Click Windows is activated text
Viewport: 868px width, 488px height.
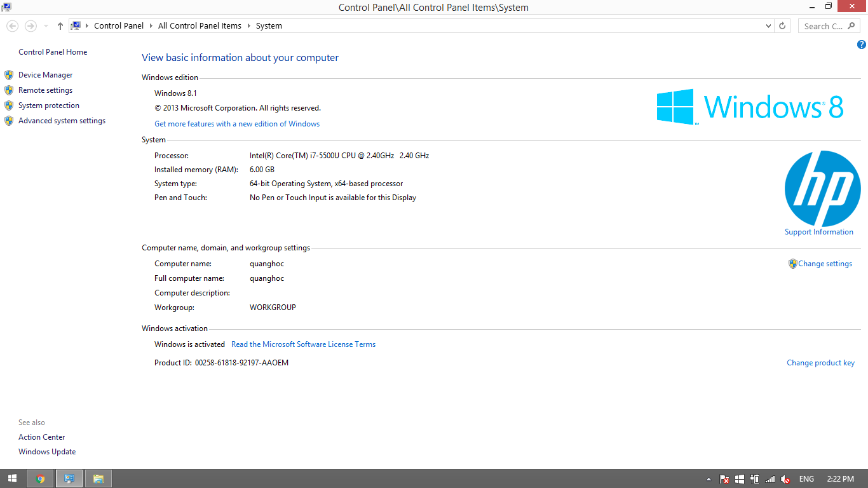189,344
